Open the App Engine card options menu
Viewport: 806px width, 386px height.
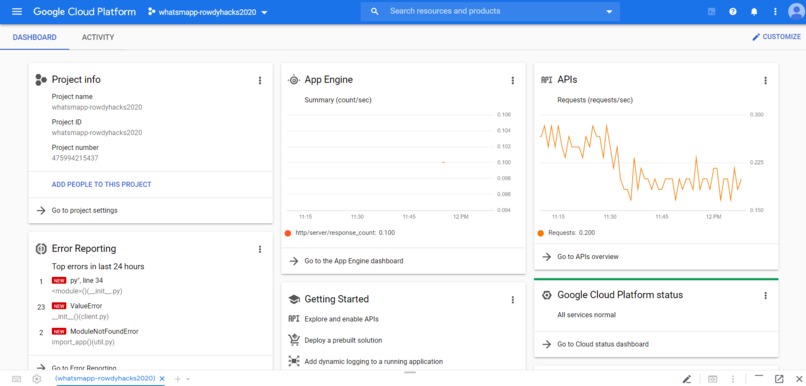click(x=512, y=80)
